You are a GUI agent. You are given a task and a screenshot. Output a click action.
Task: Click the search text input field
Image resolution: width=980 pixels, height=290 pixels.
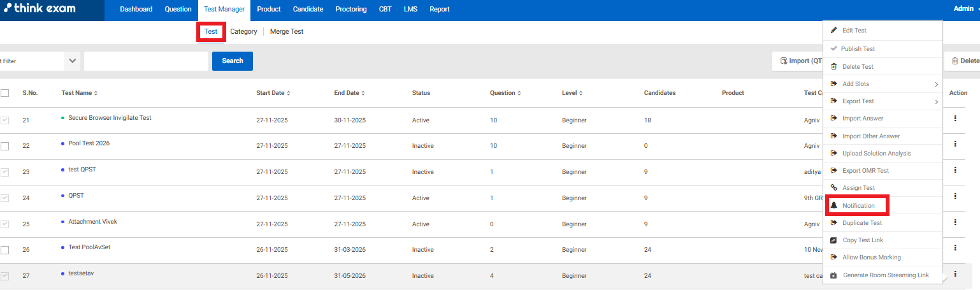click(x=146, y=61)
